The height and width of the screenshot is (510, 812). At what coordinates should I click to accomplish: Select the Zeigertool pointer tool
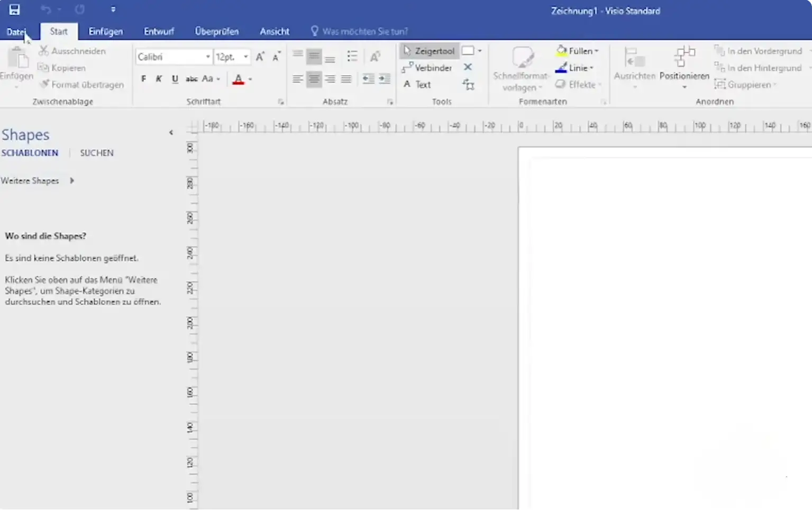click(x=428, y=51)
